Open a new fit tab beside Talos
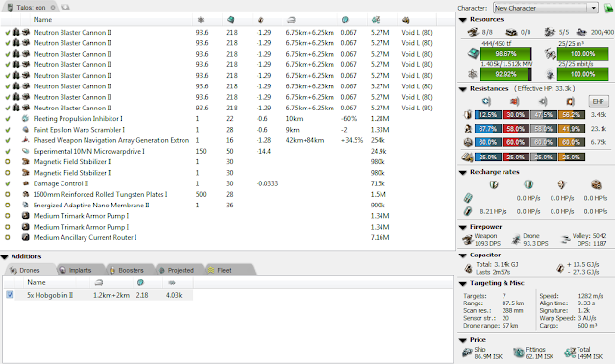This screenshot has height=364, width=615. (x=65, y=7)
